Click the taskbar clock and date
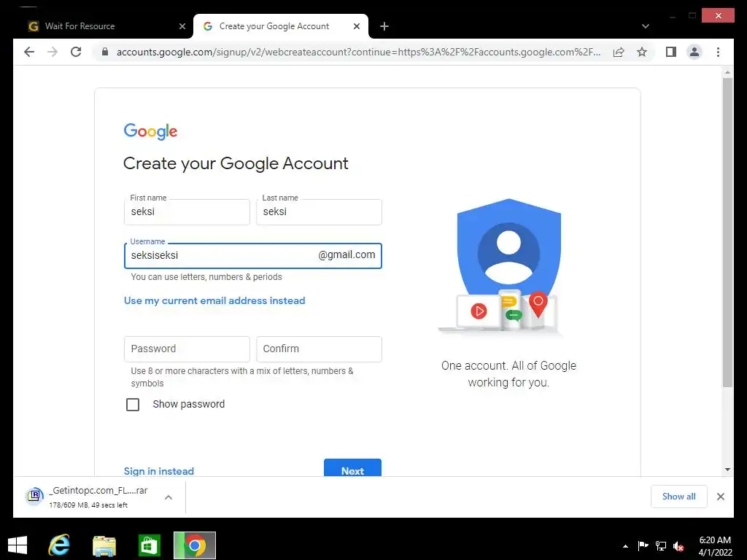The height and width of the screenshot is (560, 747). [x=715, y=546]
